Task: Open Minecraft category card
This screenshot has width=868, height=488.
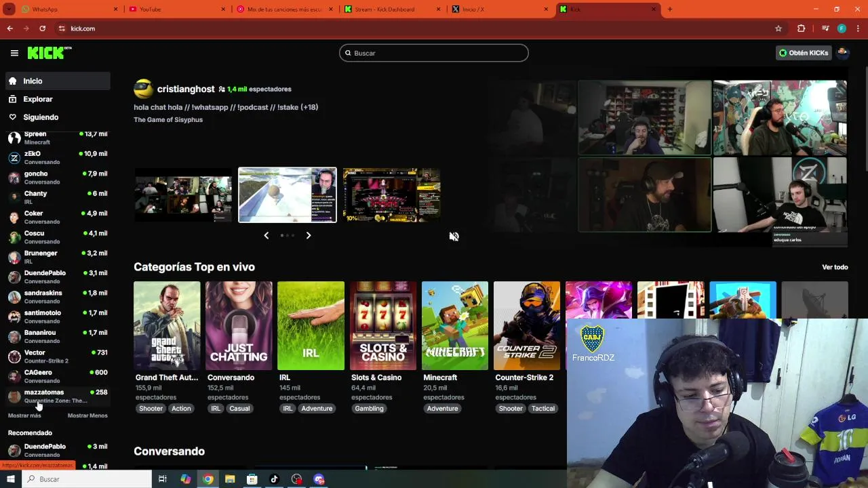Action: [455, 326]
